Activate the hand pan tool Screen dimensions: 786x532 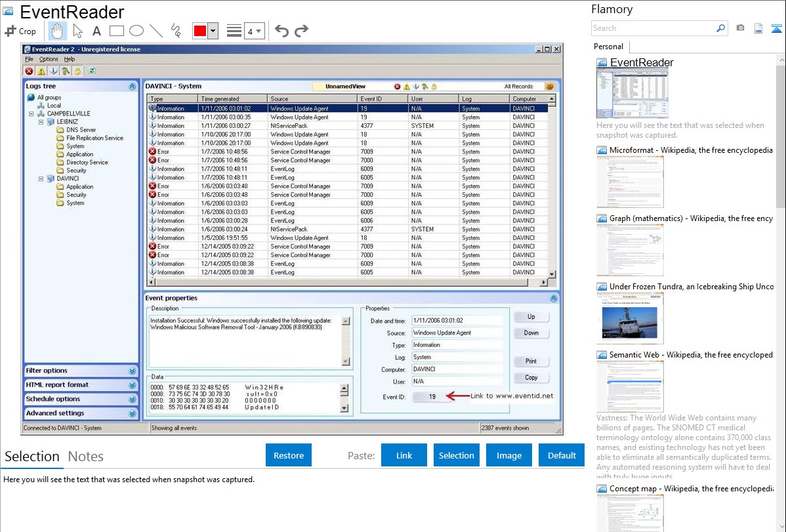[58, 31]
